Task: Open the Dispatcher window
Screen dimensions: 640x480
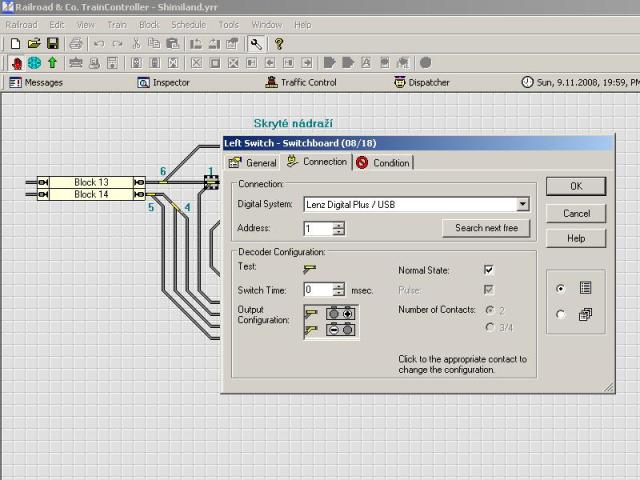Action: click(422, 82)
